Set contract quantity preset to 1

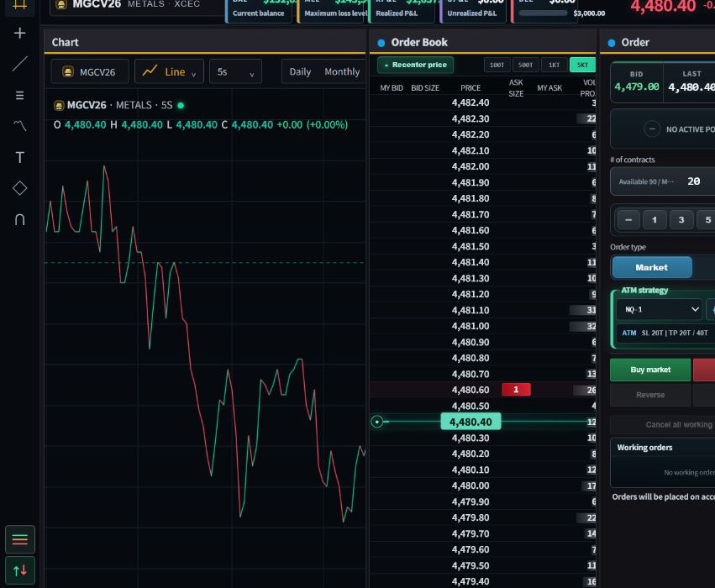pos(655,220)
